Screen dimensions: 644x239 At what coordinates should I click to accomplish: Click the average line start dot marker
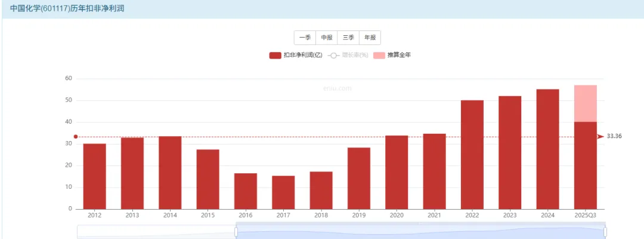[x=76, y=137]
